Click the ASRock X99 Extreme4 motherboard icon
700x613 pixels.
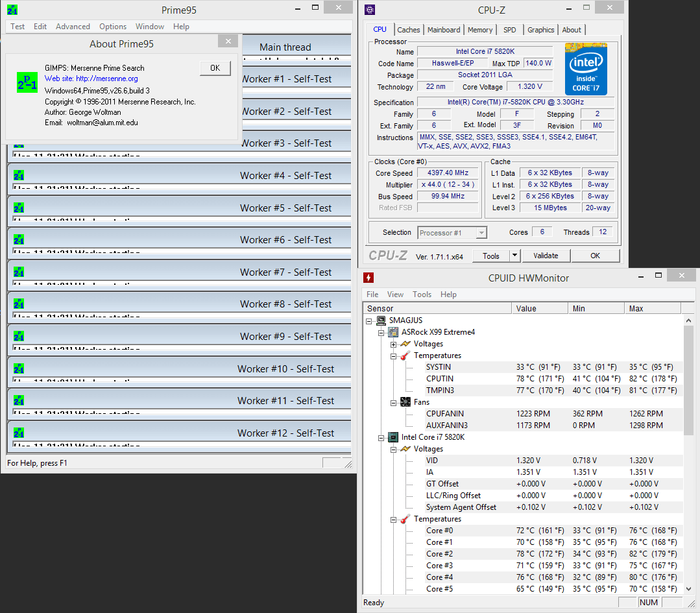click(x=393, y=331)
